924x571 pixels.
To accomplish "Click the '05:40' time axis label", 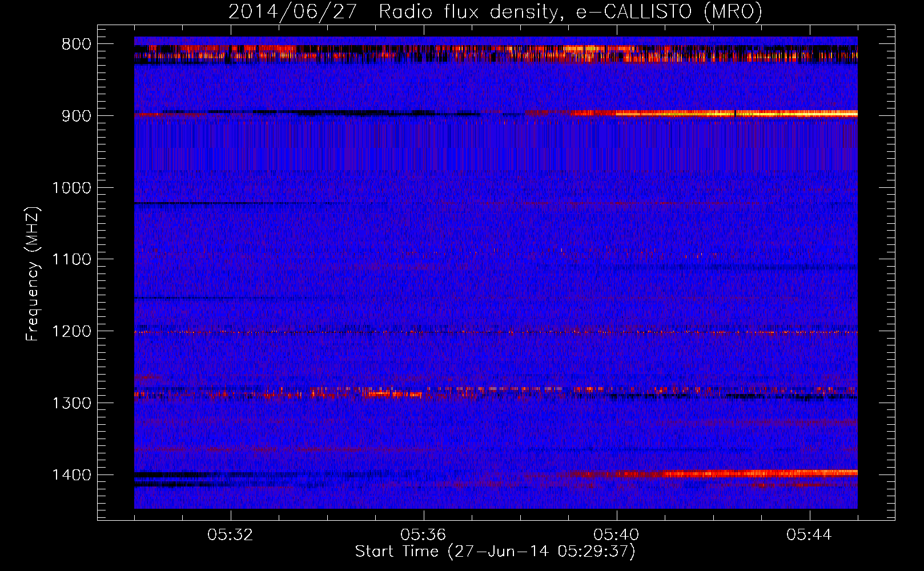I will [616, 535].
